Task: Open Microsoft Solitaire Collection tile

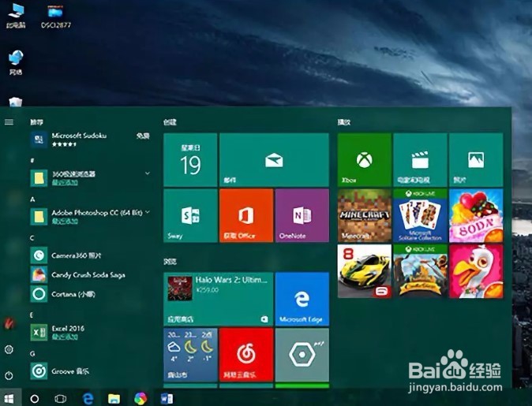Action: [x=421, y=215]
